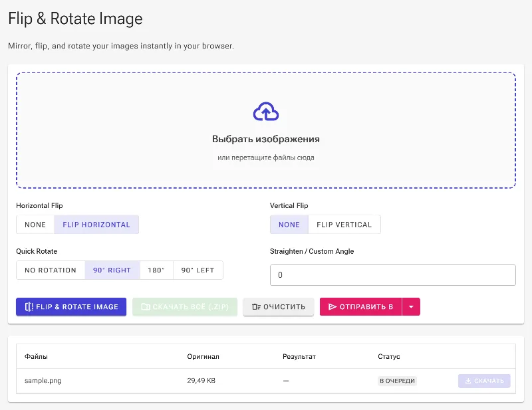Click the 'Straighten / Custom Angle' label
Image resolution: width=532 pixels, height=410 pixels.
(312, 251)
